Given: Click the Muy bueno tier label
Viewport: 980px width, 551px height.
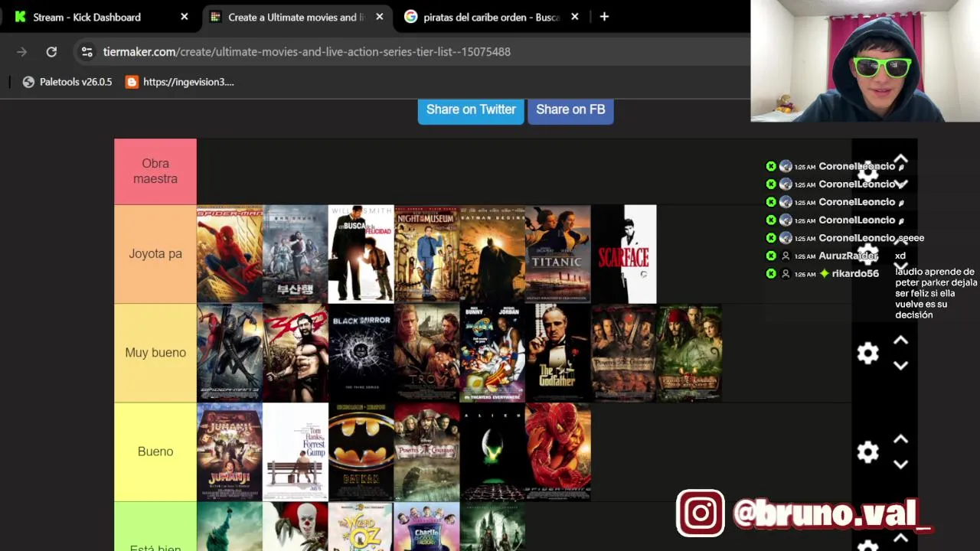Looking at the screenshot, I should (x=155, y=353).
